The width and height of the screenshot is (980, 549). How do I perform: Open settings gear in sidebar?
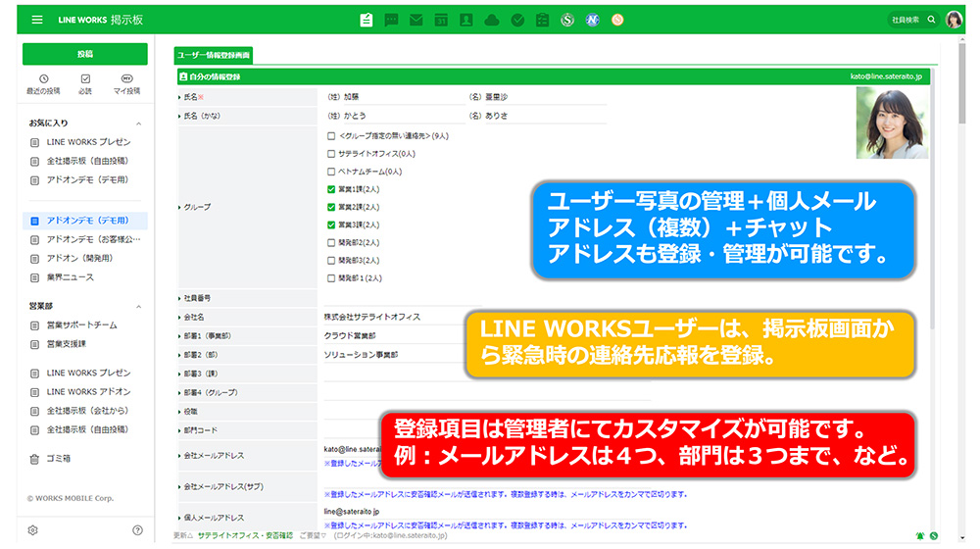(33, 530)
